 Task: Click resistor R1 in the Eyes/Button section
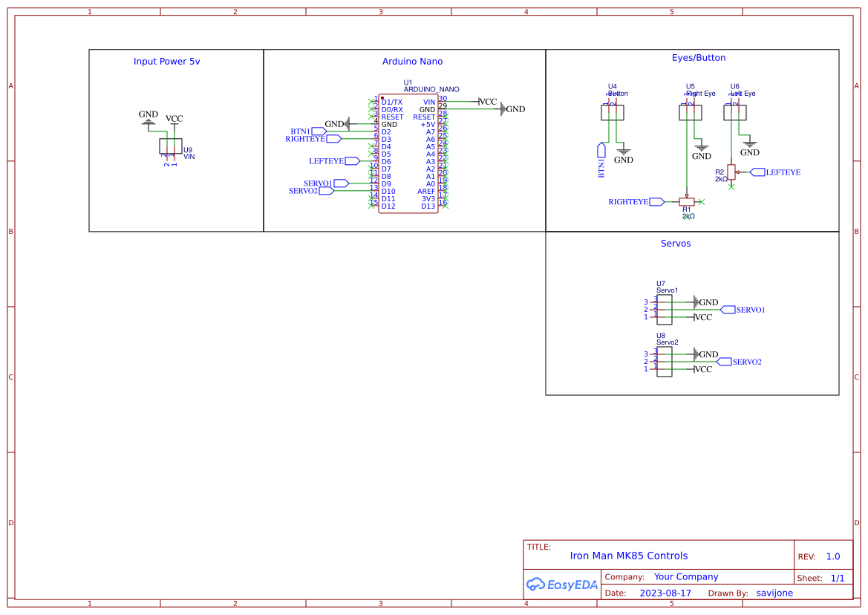[687, 201]
